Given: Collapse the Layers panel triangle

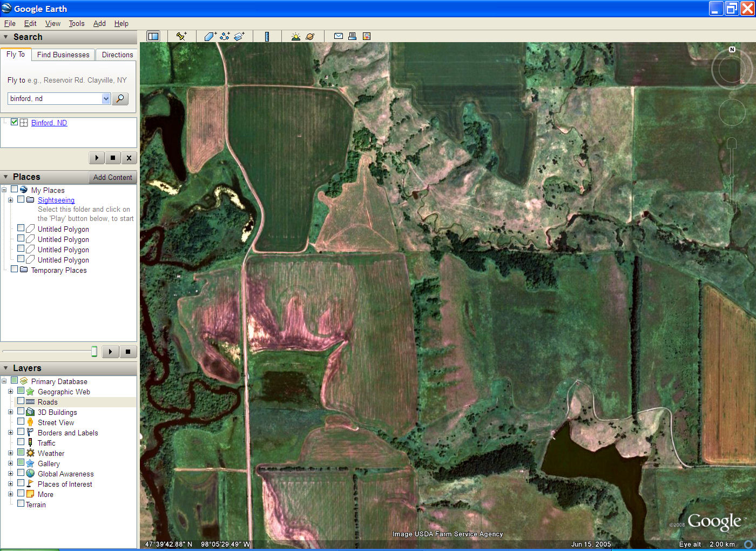Looking at the screenshot, I should pyautogui.click(x=6, y=368).
